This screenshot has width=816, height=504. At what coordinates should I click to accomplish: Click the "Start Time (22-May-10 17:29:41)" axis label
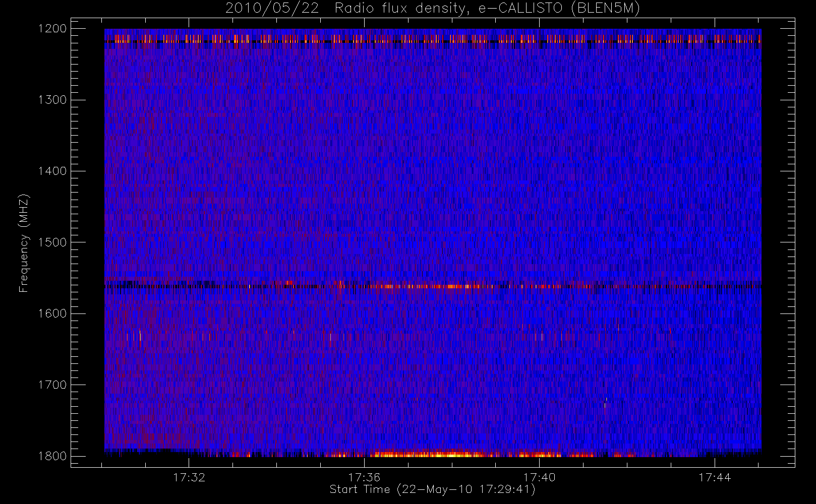click(433, 489)
